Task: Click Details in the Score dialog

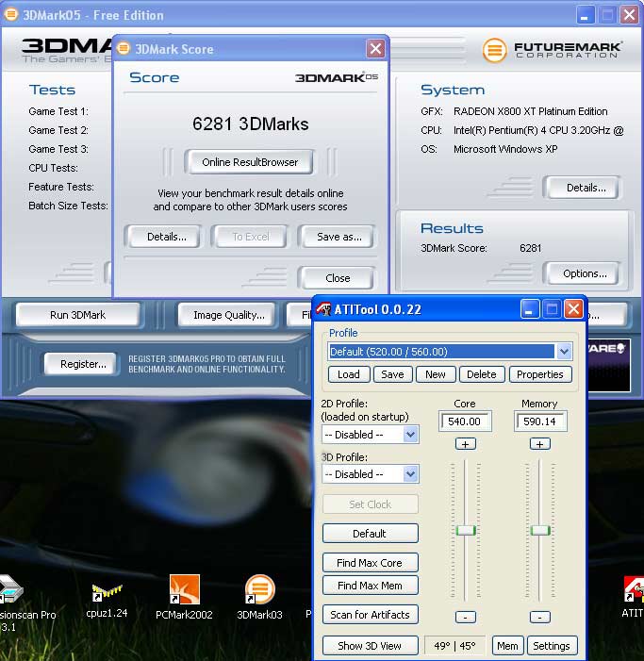Action: tap(166, 237)
